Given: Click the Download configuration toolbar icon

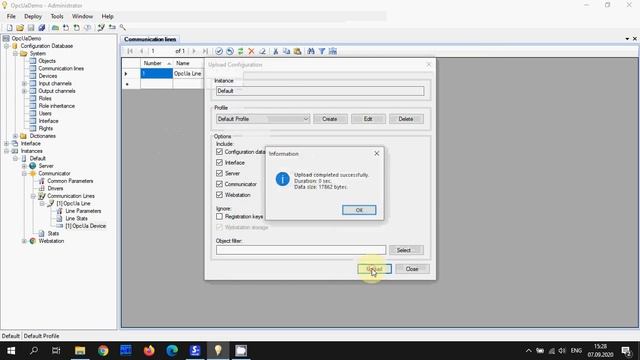Looking at the screenshot, I should tap(66, 27).
